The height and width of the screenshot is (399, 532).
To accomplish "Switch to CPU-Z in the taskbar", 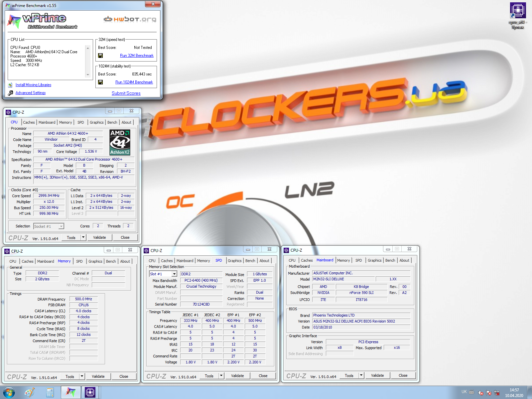I will click(90, 393).
